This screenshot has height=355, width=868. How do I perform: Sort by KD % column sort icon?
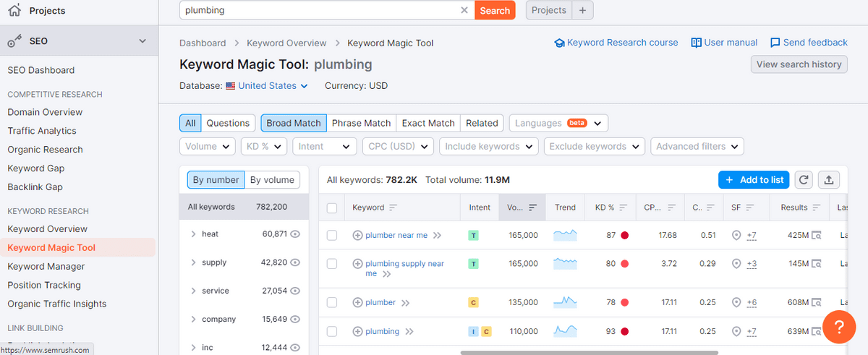(622, 208)
